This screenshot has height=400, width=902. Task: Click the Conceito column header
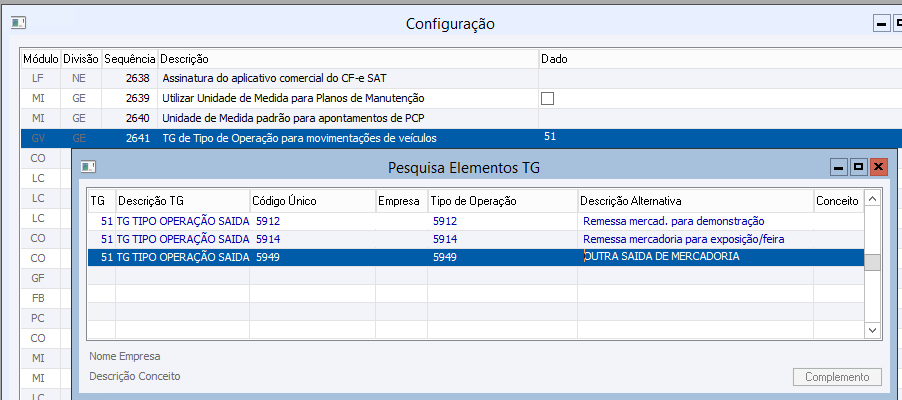point(837,201)
